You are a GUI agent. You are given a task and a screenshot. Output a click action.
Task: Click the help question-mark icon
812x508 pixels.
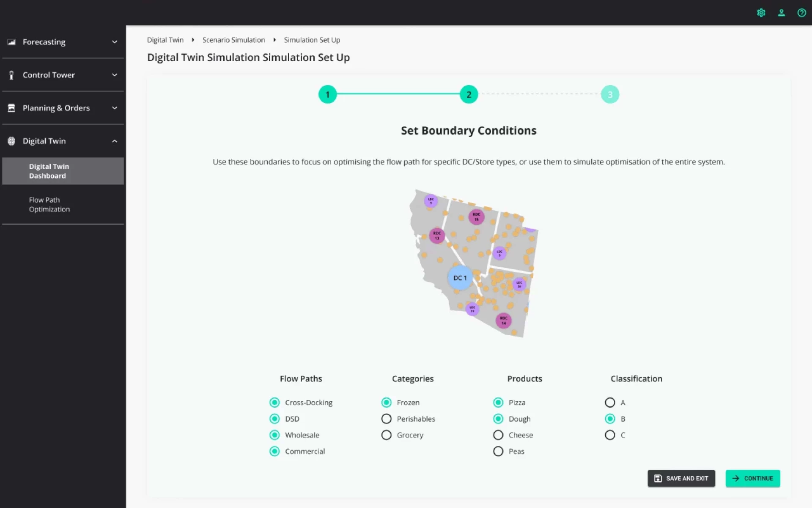[x=801, y=13]
